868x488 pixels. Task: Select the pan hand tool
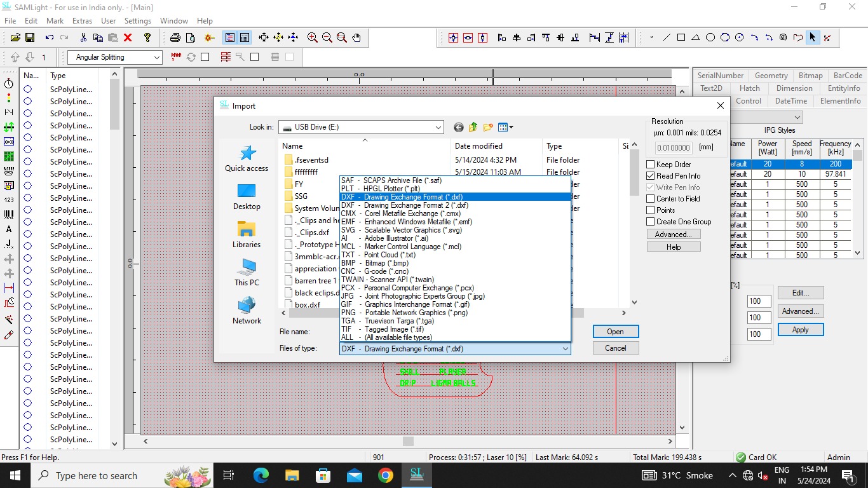(x=357, y=37)
